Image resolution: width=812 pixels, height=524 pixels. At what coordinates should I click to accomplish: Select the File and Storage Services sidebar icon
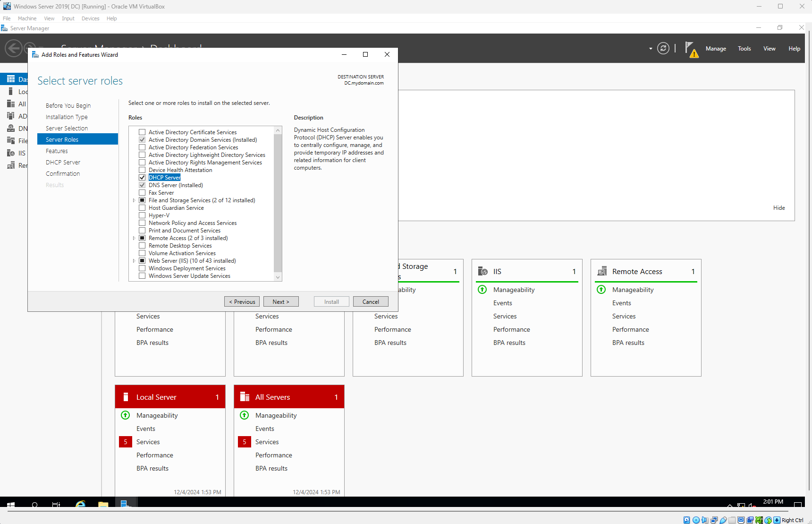click(x=11, y=140)
